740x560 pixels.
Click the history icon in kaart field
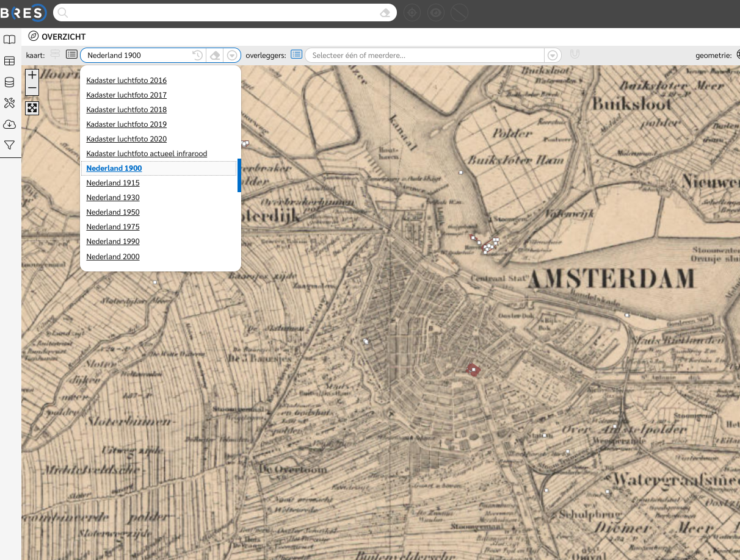click(x=197, y=56)
